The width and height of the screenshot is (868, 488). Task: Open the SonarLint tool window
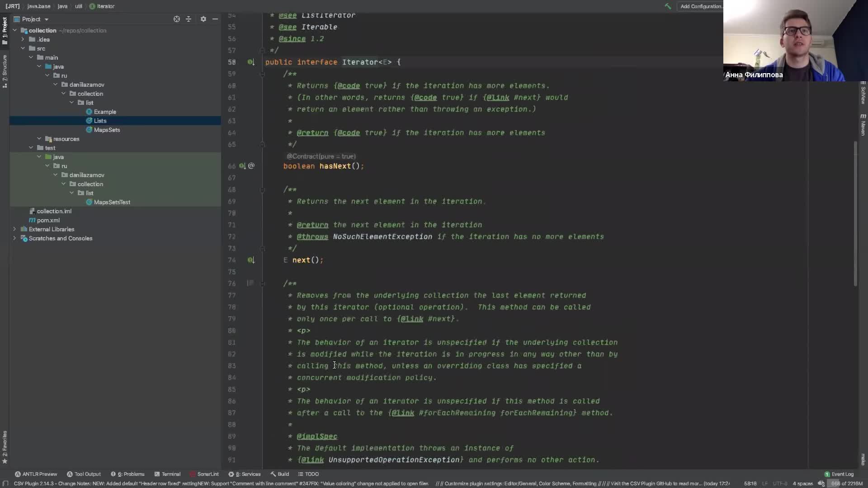tap(204, 474)
